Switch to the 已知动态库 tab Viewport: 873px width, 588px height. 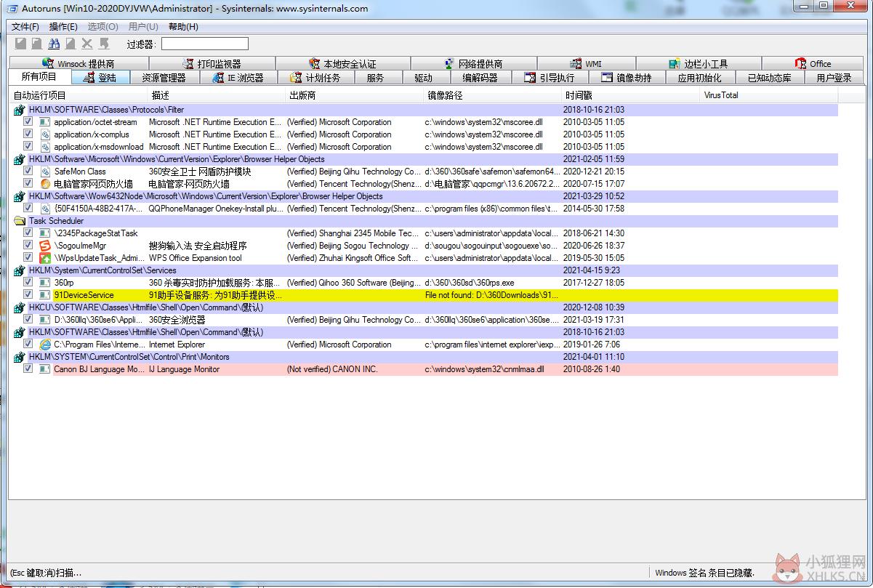pyautogui.click(x=769, y=78)
